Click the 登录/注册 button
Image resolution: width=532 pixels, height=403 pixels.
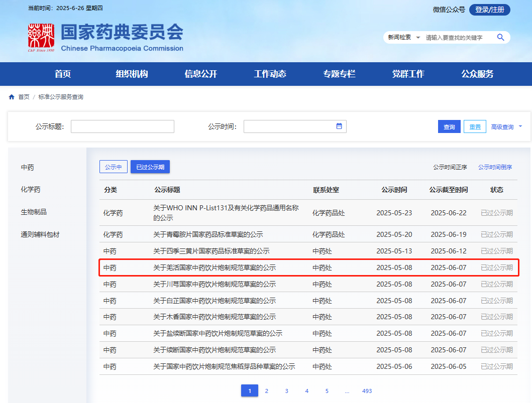[489, 10]
